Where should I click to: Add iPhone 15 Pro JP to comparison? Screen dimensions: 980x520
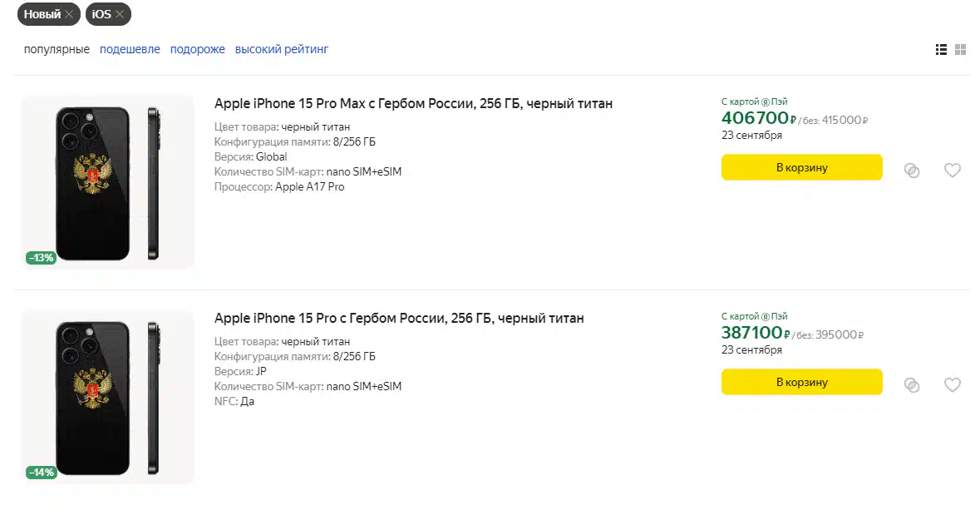click(912, 385)
